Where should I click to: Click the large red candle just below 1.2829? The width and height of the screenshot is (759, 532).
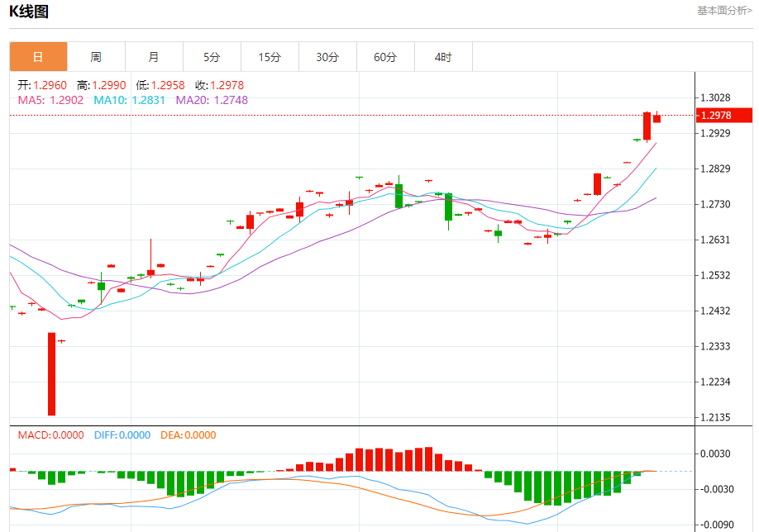click(x=597, y=183)
